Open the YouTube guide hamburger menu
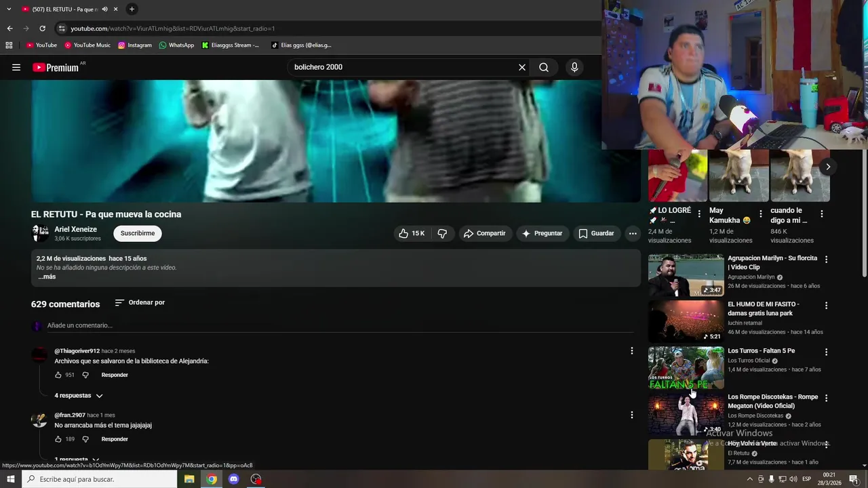 tap(16, 67)
